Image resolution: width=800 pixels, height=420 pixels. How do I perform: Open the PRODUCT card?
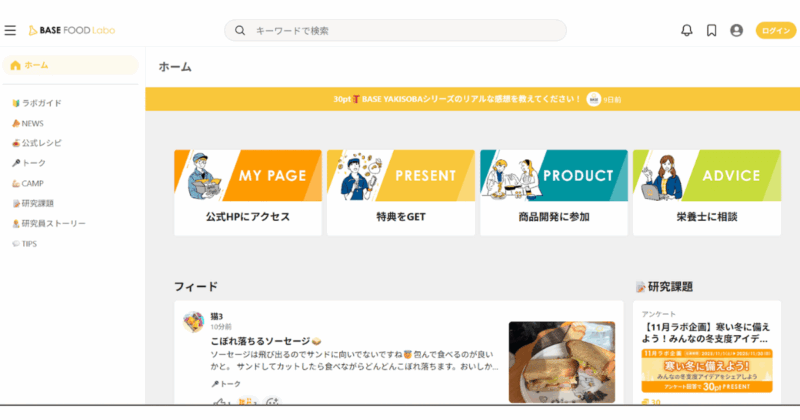tap(554, 192)
